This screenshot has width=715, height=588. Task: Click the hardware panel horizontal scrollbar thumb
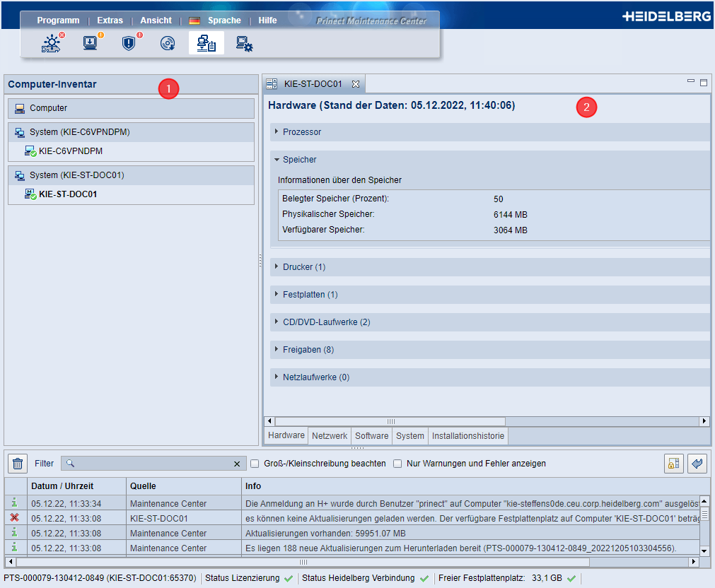coord(390,421)
